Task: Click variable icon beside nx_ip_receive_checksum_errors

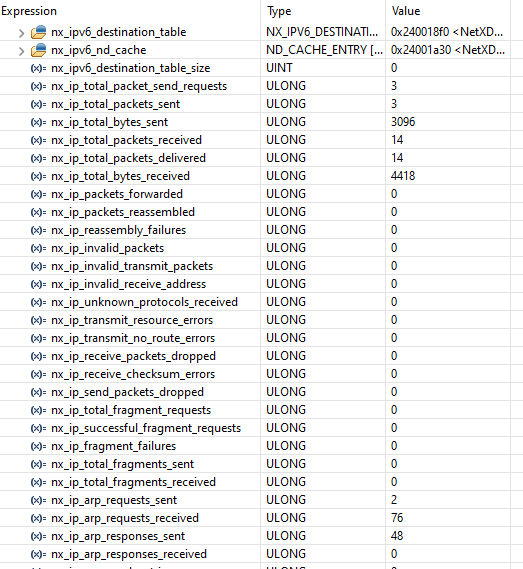Action: coord(38,374)
